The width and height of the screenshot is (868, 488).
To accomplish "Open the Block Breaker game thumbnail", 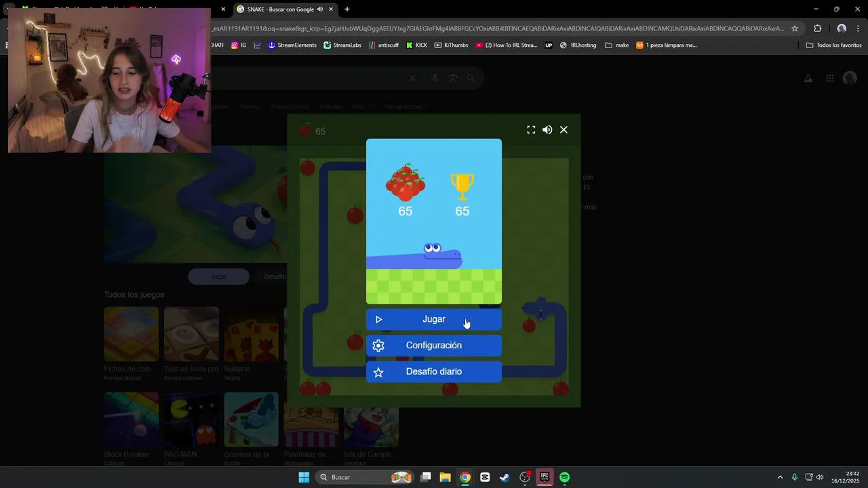I will [x=131, y=420].
